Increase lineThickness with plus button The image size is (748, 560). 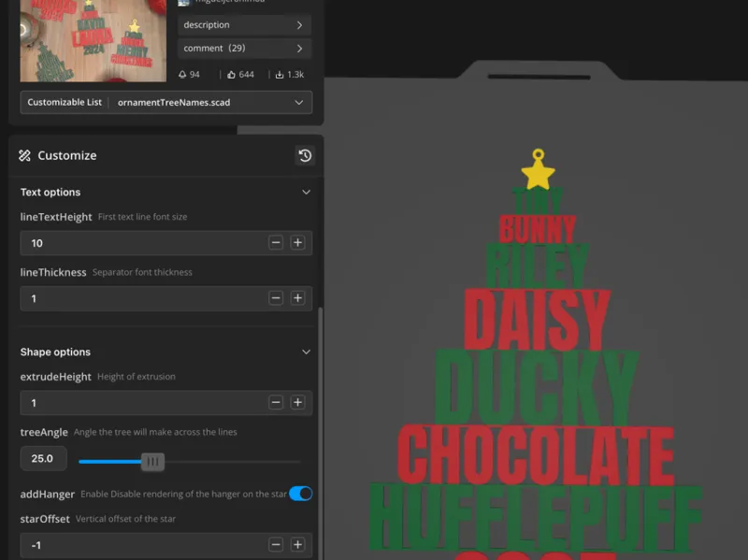[297, 298]
